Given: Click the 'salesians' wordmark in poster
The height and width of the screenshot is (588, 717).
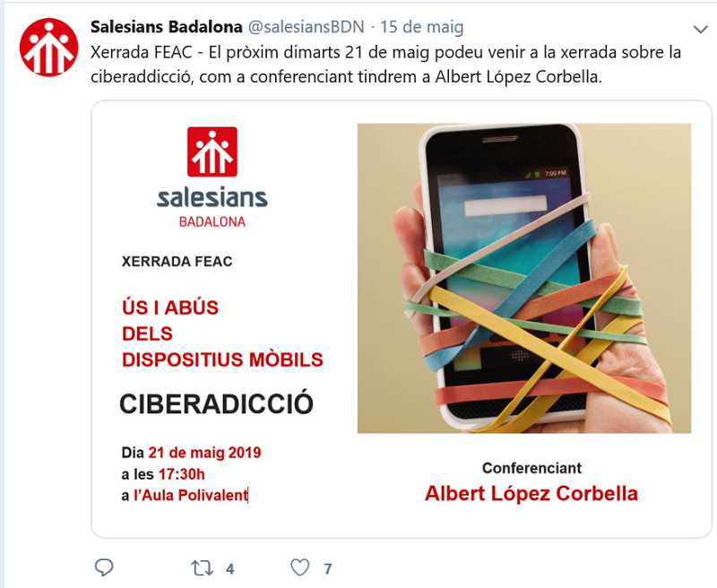Looking at the screenshot, I should click(x=212, y=197).
